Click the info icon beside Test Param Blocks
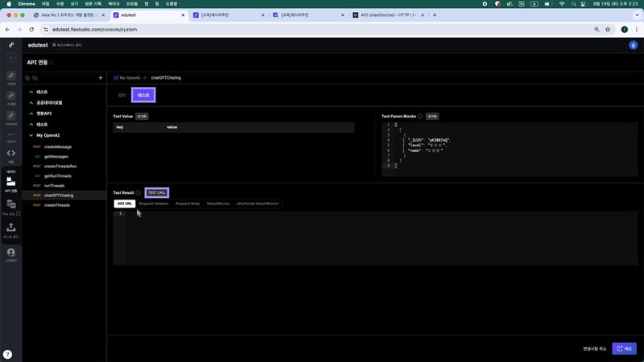This screenshot has width=644, height=362. click(420, 116)
